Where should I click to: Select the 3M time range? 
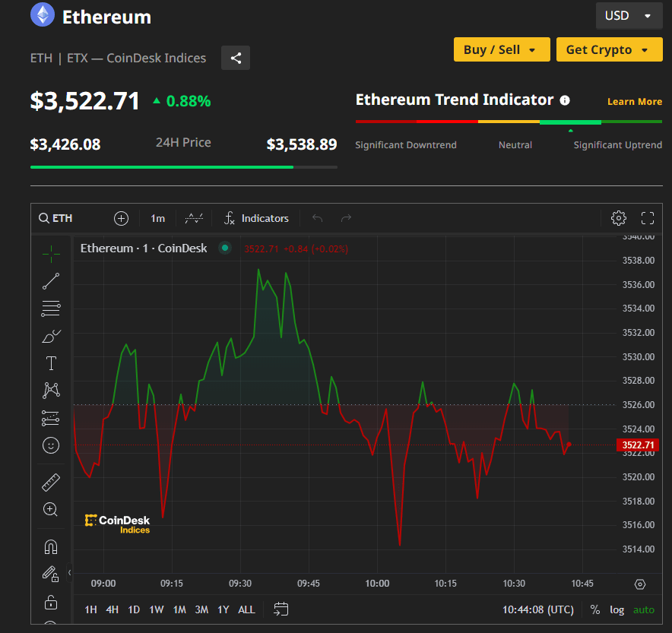[x=202, y=609]
